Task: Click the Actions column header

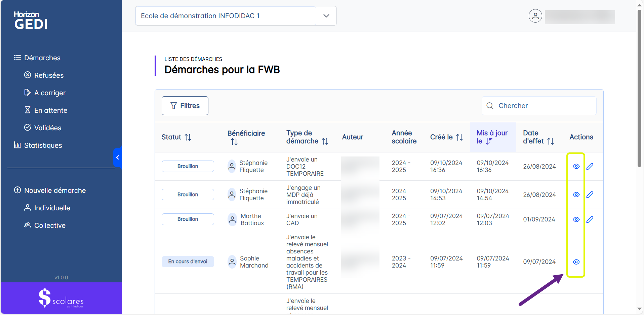Action: click(581, 137)
